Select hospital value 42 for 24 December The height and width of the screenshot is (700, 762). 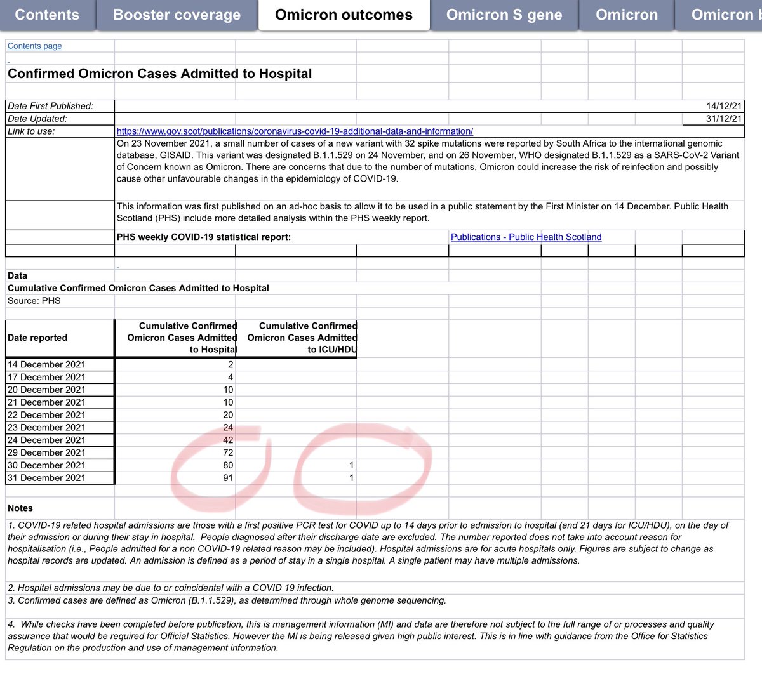point(175,440)
